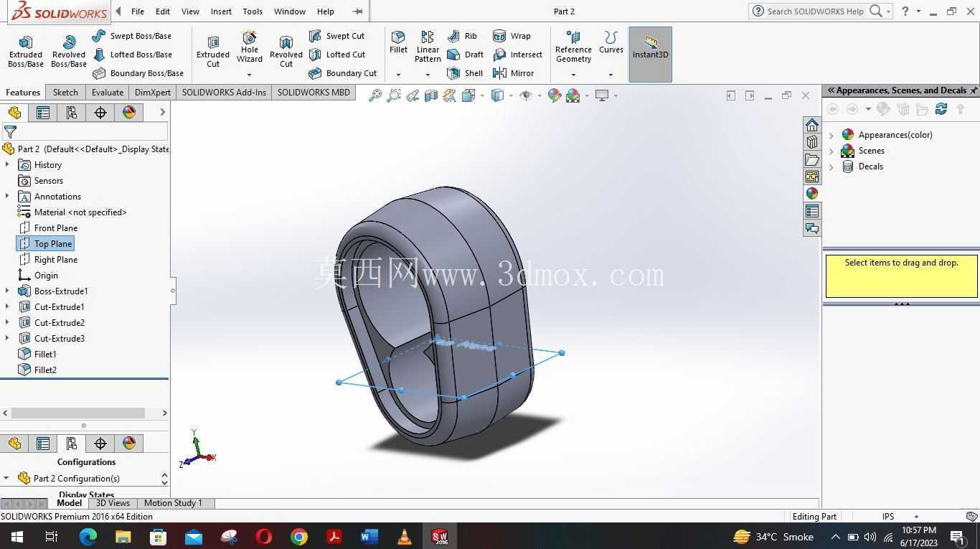Open the File menu
The width and height of the screenshot is (980, 549).
tap(138, 11)
